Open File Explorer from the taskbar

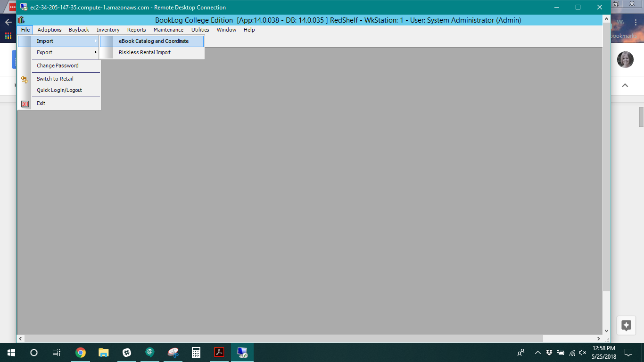pos(104,352)
